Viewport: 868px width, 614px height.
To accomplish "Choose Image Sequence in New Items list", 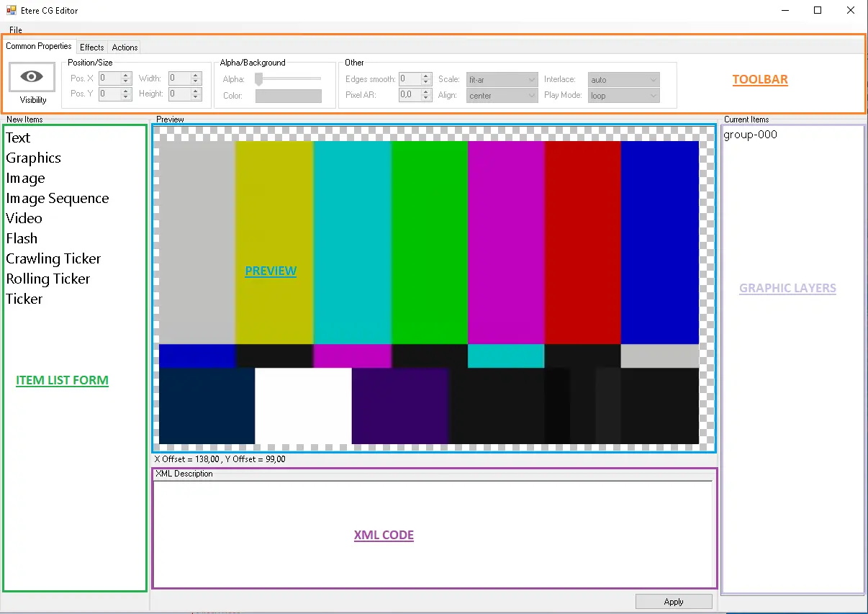I will point(58,198).
